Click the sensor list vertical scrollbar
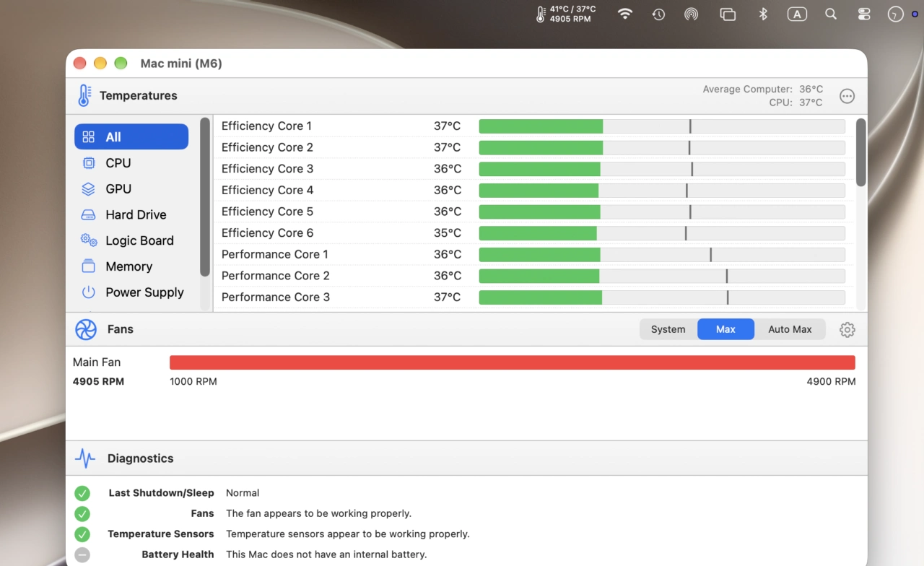The height and width of the screenshot is (566, 924). pyautogui.click(x=860, y=152)
